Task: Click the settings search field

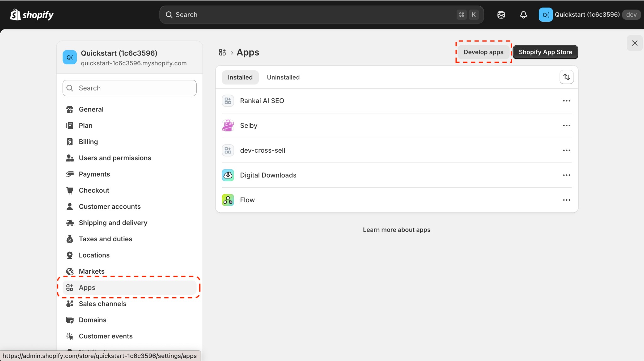Action: [129, 88]
